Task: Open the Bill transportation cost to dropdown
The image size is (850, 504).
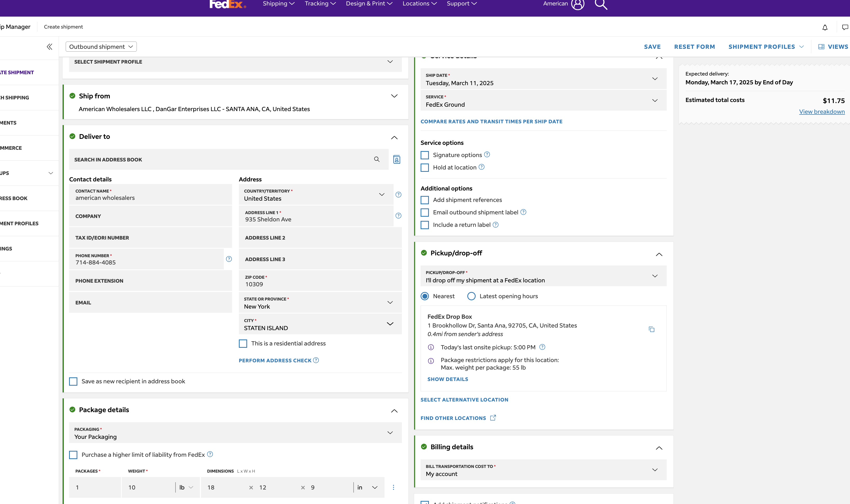Action: tap(544, 470)
